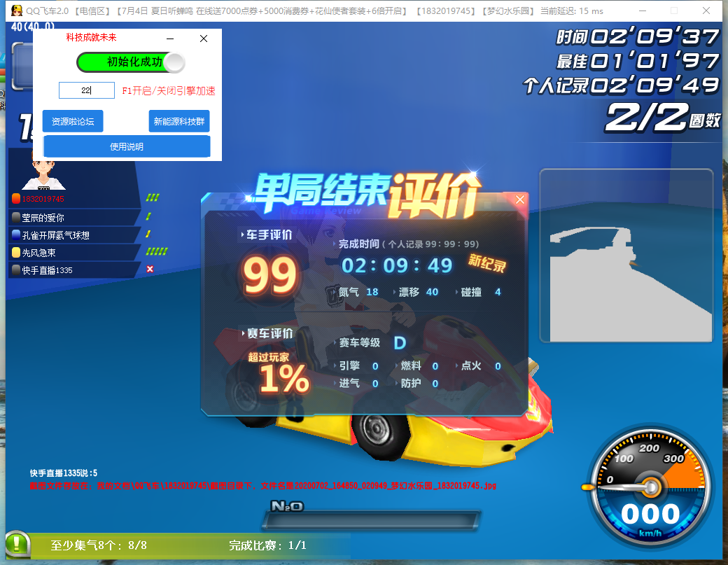Open the 资源啦论坛 button
Viewport: 728px width, 565px height.
pos(73,122)
